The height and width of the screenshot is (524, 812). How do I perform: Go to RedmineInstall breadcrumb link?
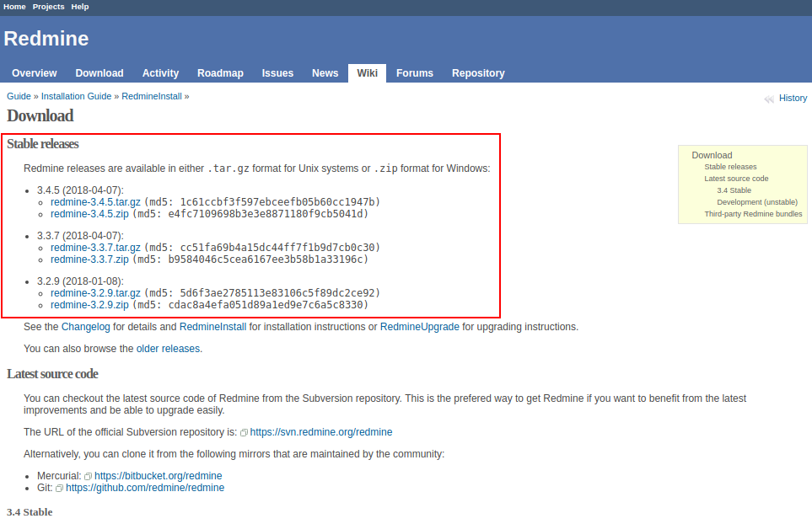(x=152, y=96)
